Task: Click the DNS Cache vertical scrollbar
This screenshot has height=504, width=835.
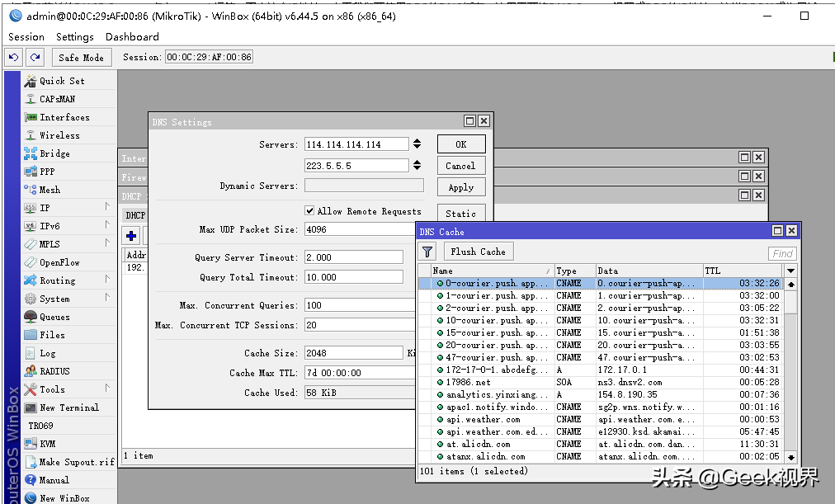Action: 790,370
